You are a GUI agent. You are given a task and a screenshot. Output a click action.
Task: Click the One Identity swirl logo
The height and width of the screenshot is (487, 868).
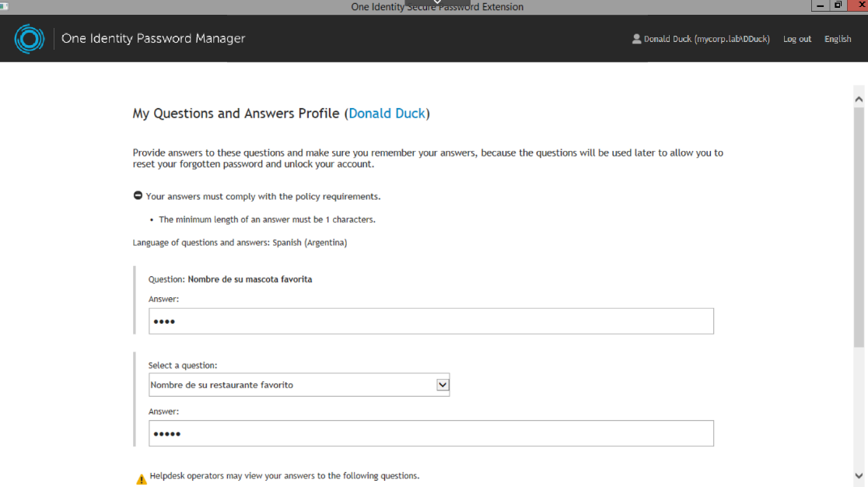point(30,39)
